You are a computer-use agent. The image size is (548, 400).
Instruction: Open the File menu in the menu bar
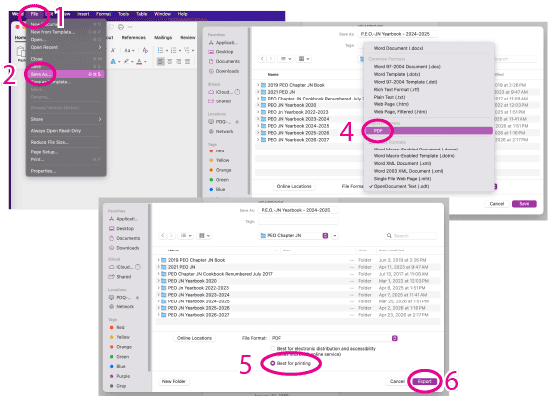tap(34, 14)
